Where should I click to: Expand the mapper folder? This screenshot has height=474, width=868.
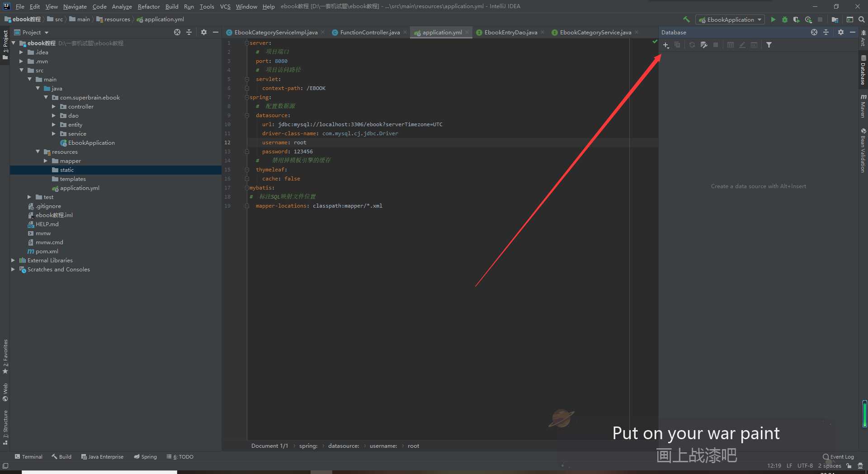pyautogui.click(x=46, y=161)
